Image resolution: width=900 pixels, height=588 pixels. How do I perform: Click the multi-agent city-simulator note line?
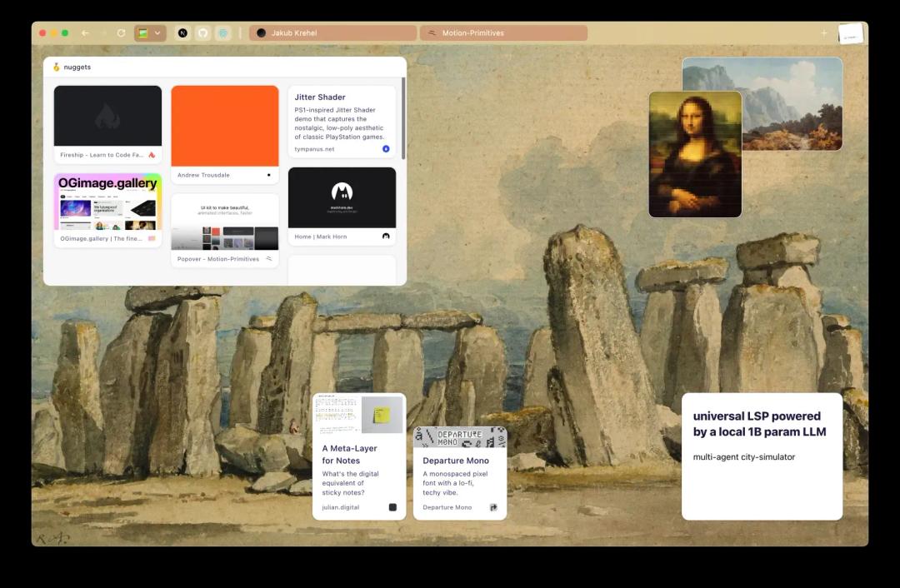pos(744,457)
